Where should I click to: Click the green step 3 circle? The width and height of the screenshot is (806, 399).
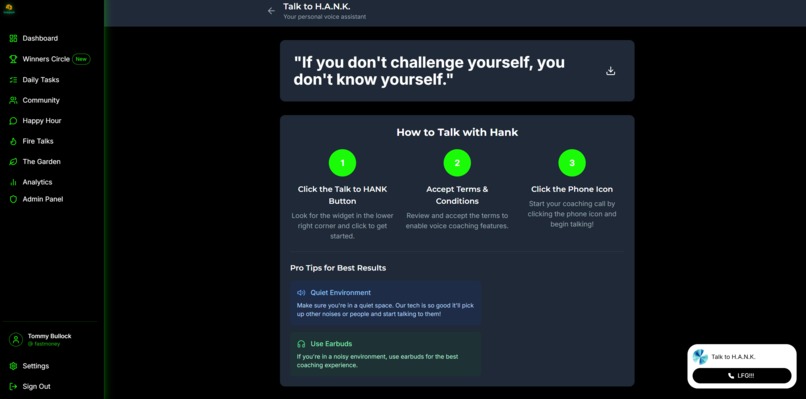coord(572,163)
